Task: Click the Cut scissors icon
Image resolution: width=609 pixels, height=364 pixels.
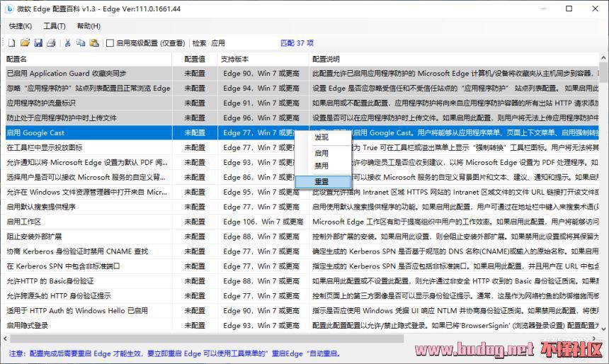Action: point(68,43)
